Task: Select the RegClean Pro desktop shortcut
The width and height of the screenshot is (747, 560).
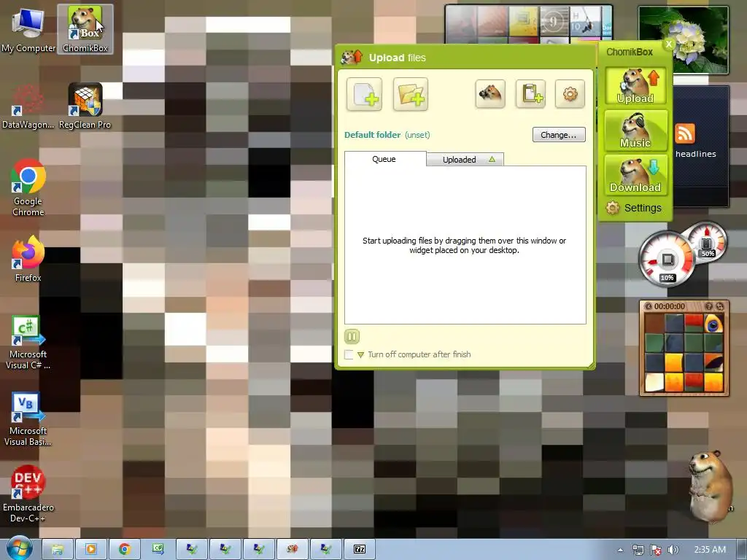Action: pos(85,106)
